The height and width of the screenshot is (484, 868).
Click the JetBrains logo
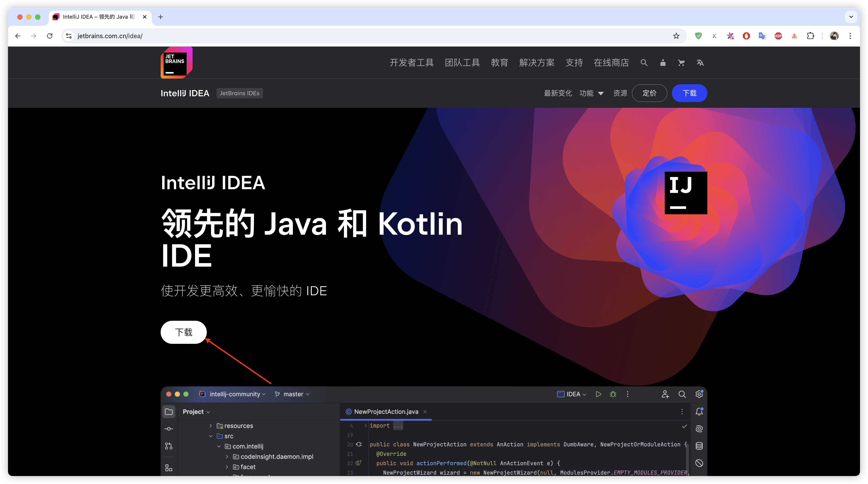click(x=176, y=63)
